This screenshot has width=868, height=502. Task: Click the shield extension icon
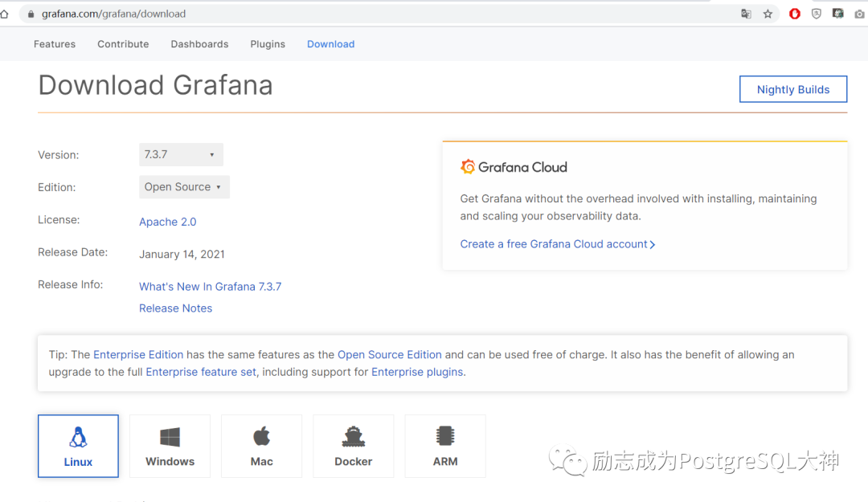coord(817,14)
